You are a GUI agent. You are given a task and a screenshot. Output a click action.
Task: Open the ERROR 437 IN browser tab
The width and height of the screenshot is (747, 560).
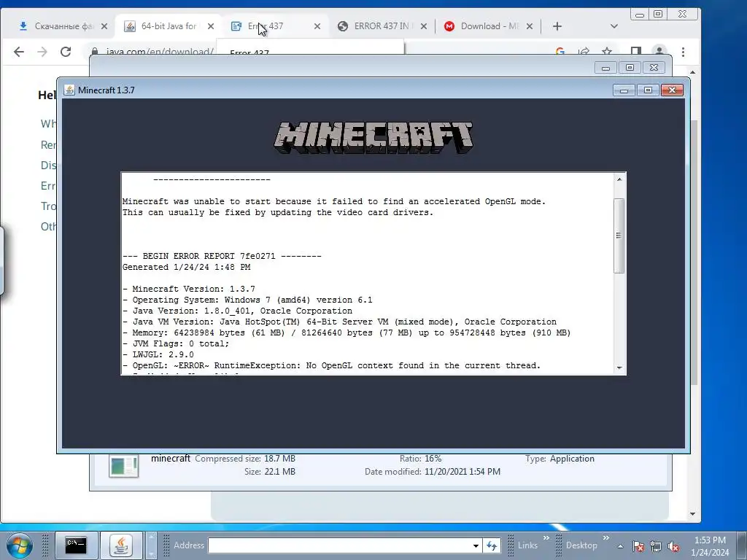pyautogui.click(x=381, y=26)
